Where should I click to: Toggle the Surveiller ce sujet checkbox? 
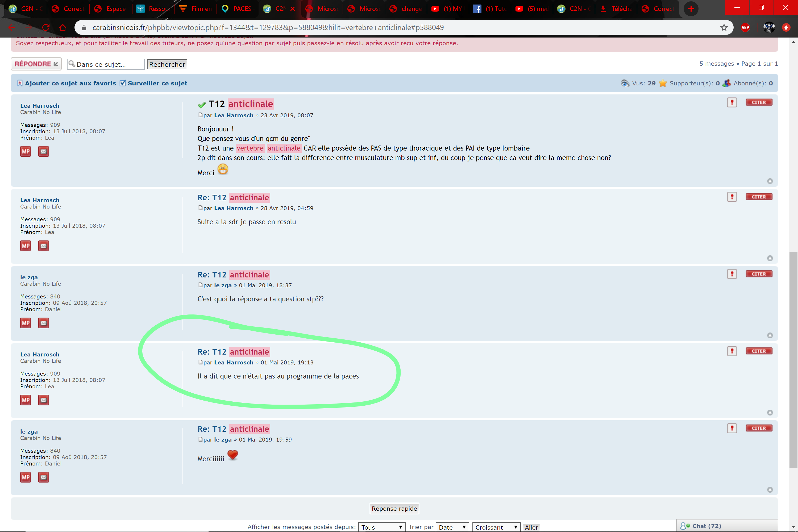123,83
